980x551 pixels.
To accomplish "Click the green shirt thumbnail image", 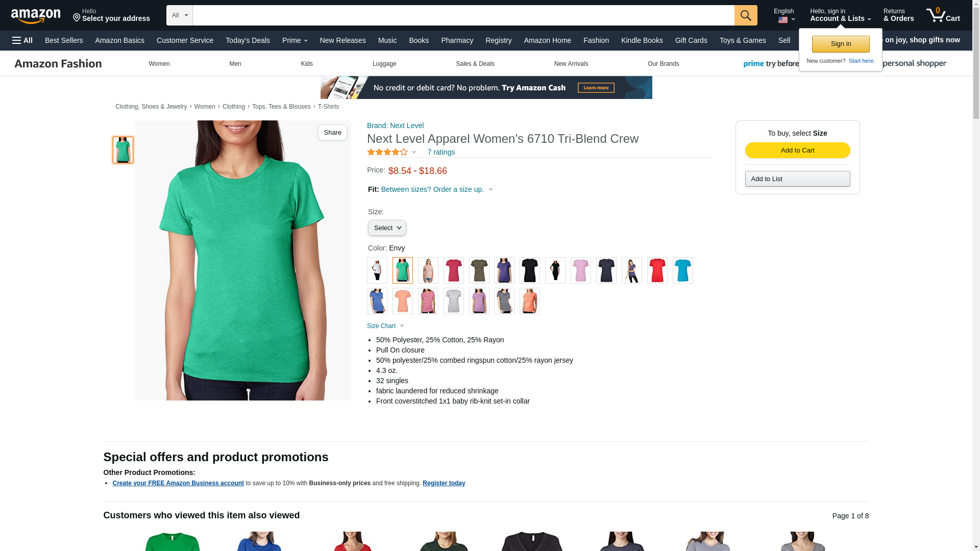I will [x=123, y=150].
